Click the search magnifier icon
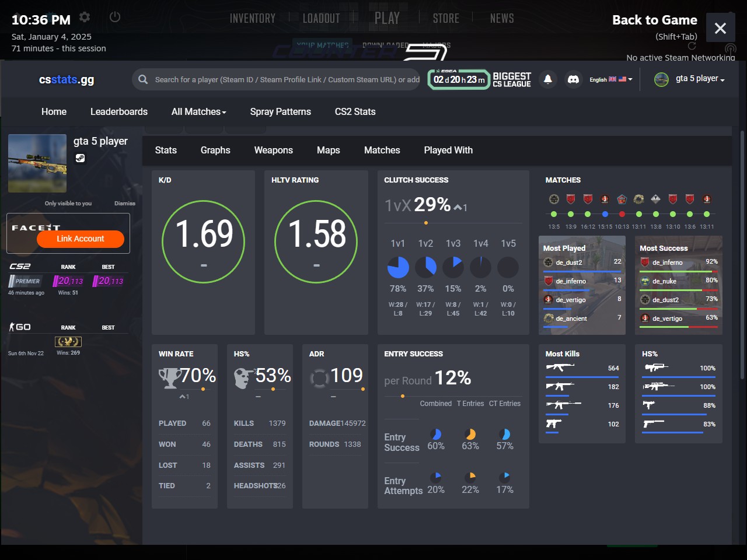 pos(143,79)
